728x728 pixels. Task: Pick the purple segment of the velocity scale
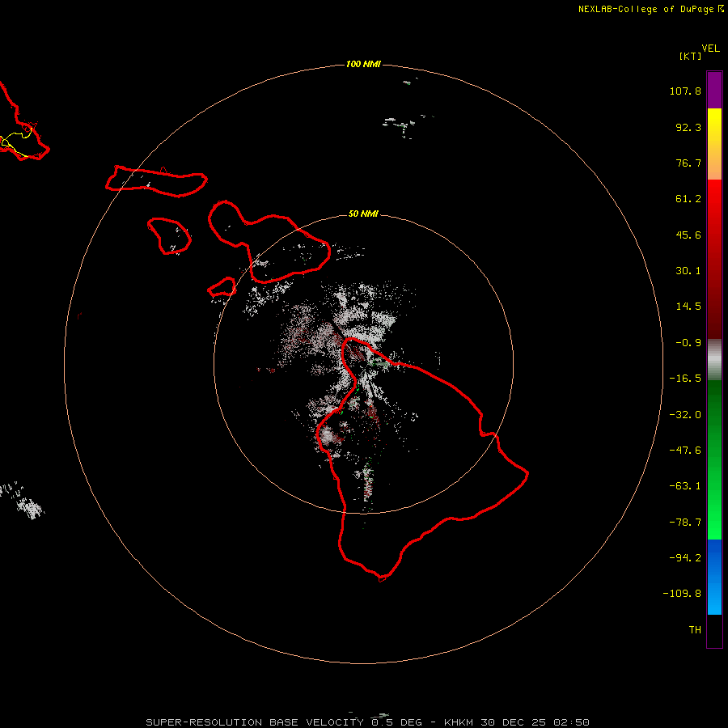coord(714,90)
